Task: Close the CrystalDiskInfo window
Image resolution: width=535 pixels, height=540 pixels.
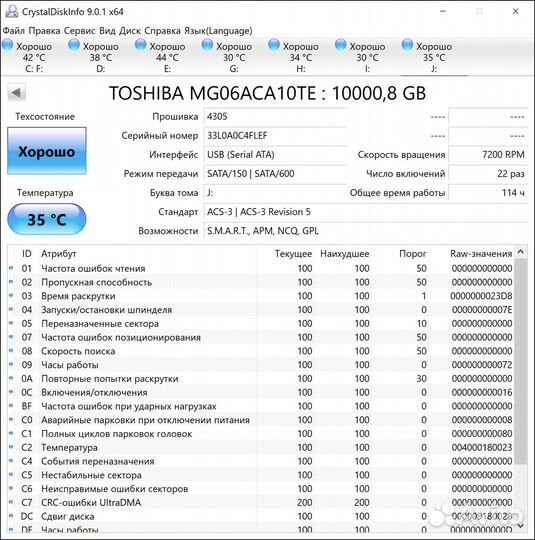Action: coord(516,11)
